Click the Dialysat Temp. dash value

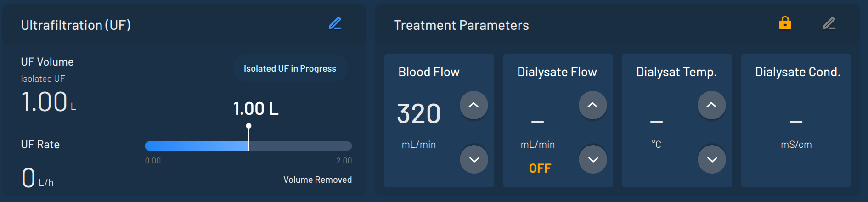point(656,122)
